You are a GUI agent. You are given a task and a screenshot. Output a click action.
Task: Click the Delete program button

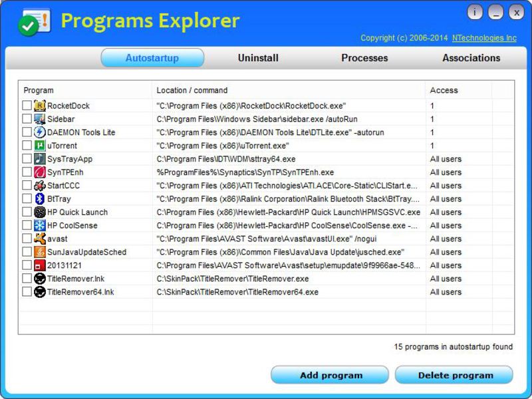(454, 375)
